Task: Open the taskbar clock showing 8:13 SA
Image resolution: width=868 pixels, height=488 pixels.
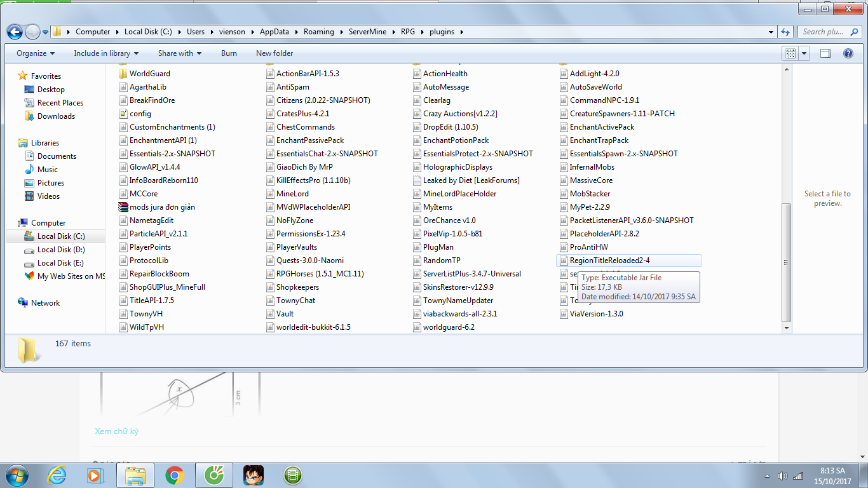Action: [832, 476]
